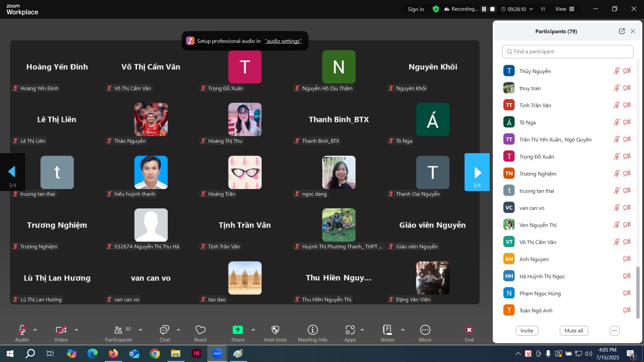
Task: Select Phạm Ngọc Hùng in participants list
Action: (x=568, y=293)
